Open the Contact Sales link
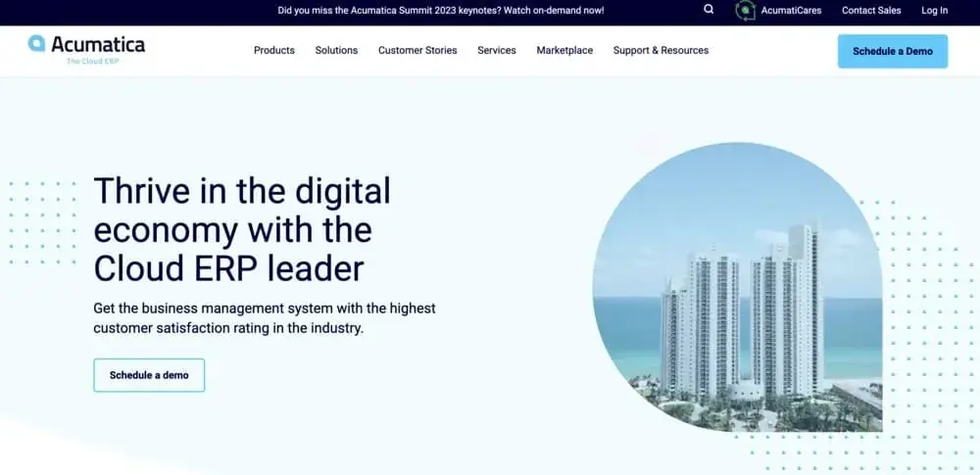Viewport: 980px width, 475px height. pos(871,10)
